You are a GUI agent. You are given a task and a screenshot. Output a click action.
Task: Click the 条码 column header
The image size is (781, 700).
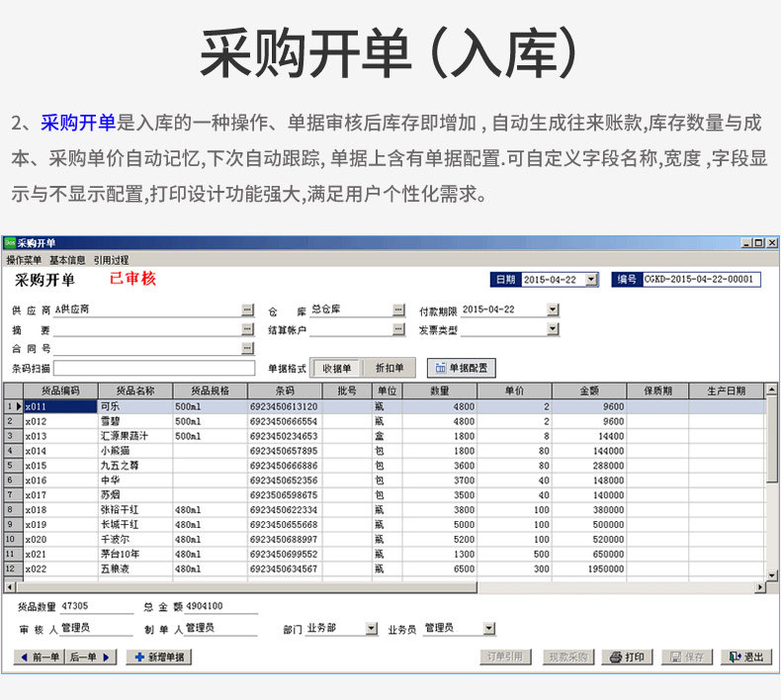coord(285,392)
